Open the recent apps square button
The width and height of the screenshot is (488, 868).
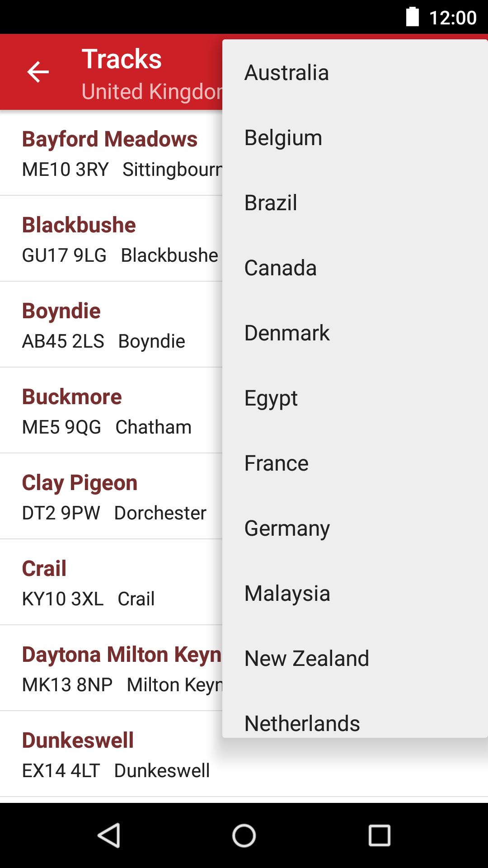tap(379, 835)
